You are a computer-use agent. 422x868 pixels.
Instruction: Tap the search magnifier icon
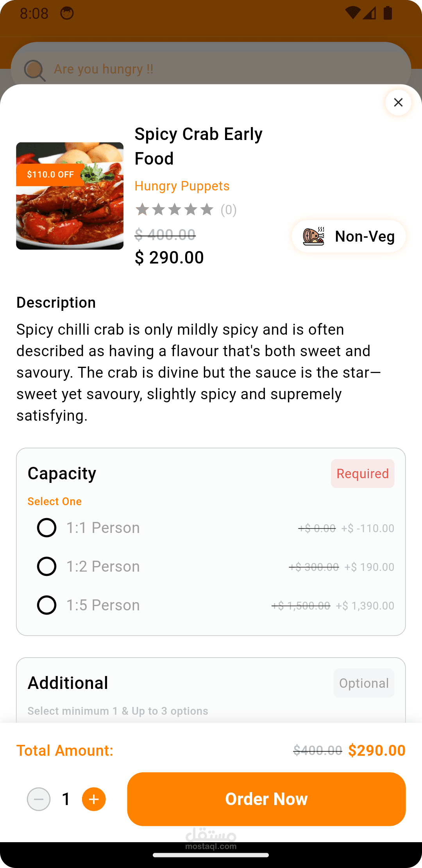coord(34,70)
